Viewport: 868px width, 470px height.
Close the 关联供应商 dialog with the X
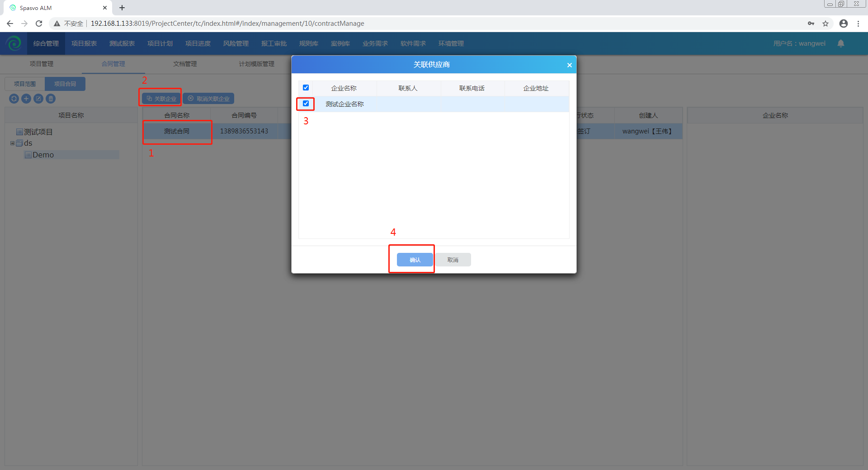click(569, 65)
